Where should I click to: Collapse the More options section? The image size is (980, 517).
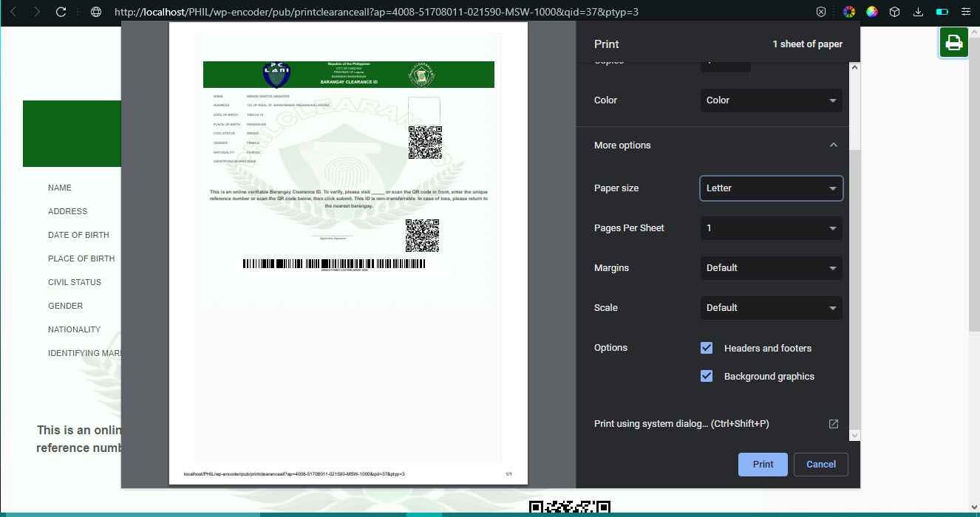click(x=833, y=145)
